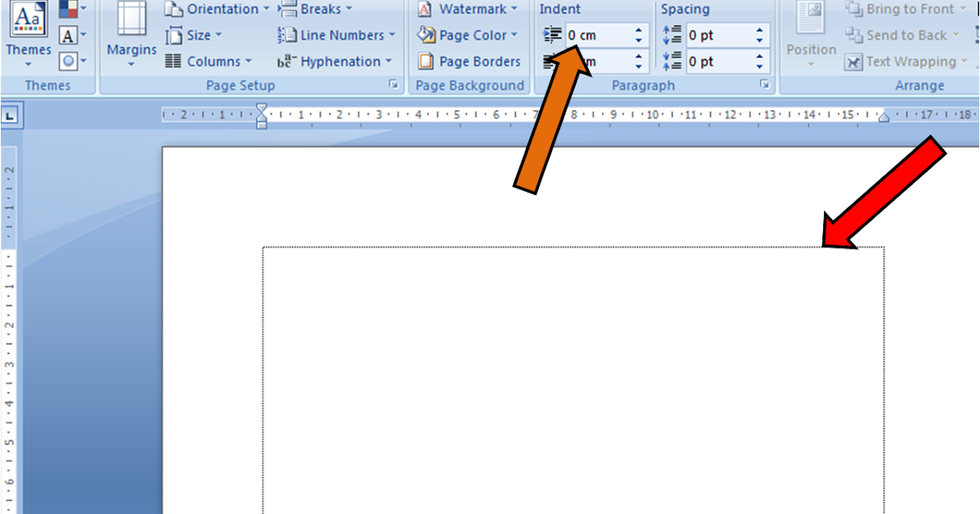Click the Bring to Front icon
The height and width of the screenshot is (514, 980).
pyautogui.click(x=855, y=10)
